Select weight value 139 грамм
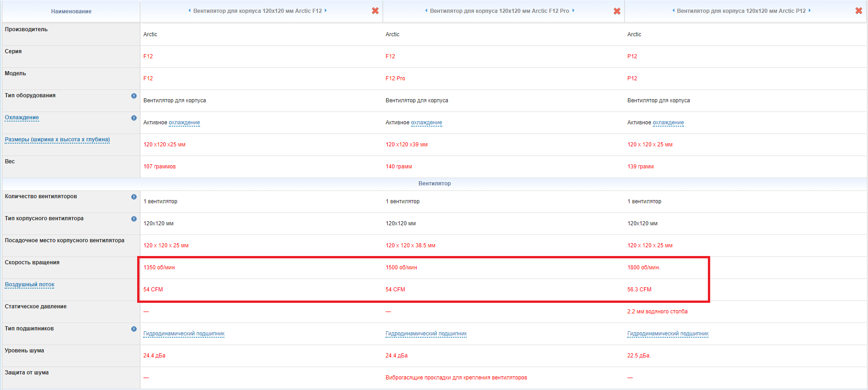868x390 pixels. [640, 167]
